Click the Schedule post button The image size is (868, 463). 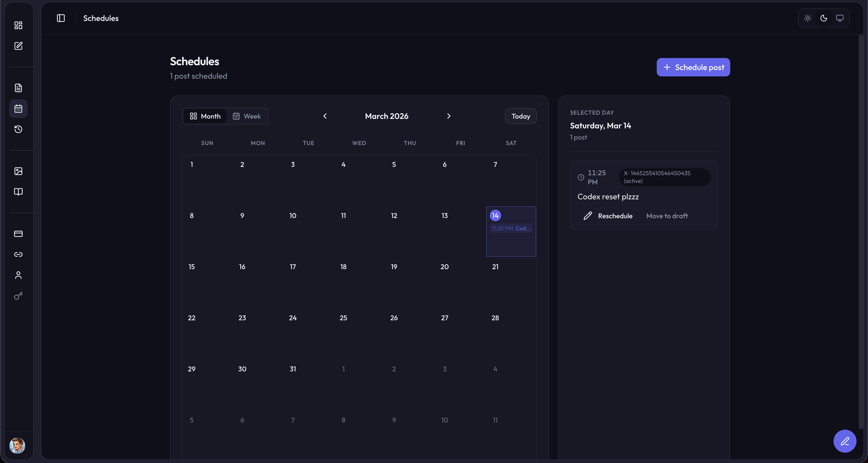[693, 67]
